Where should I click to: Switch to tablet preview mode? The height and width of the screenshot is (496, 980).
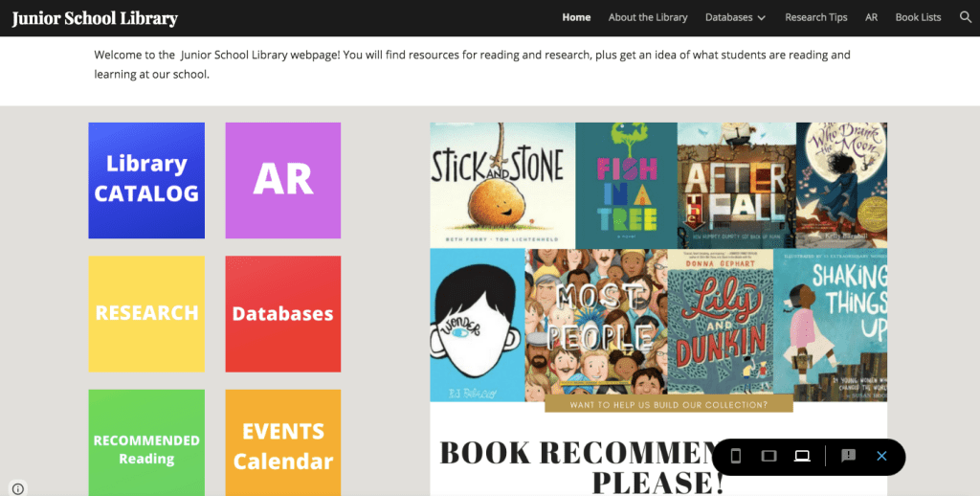point(768,456)
